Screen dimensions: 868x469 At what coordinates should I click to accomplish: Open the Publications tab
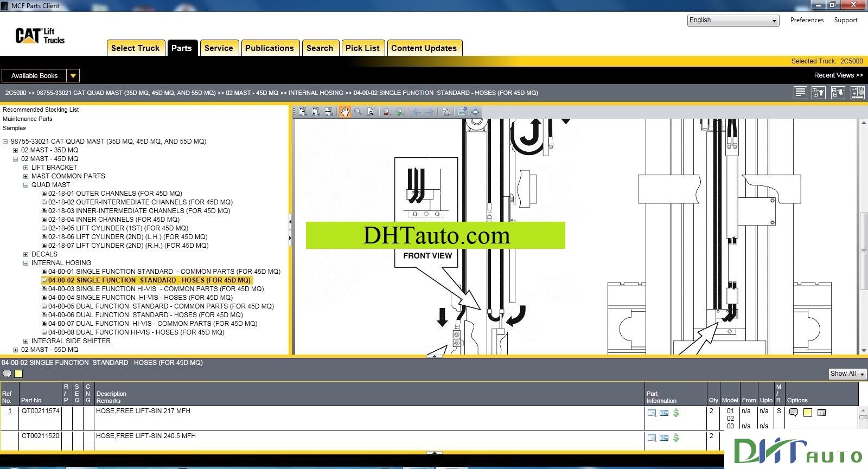(x=270, y=48)
